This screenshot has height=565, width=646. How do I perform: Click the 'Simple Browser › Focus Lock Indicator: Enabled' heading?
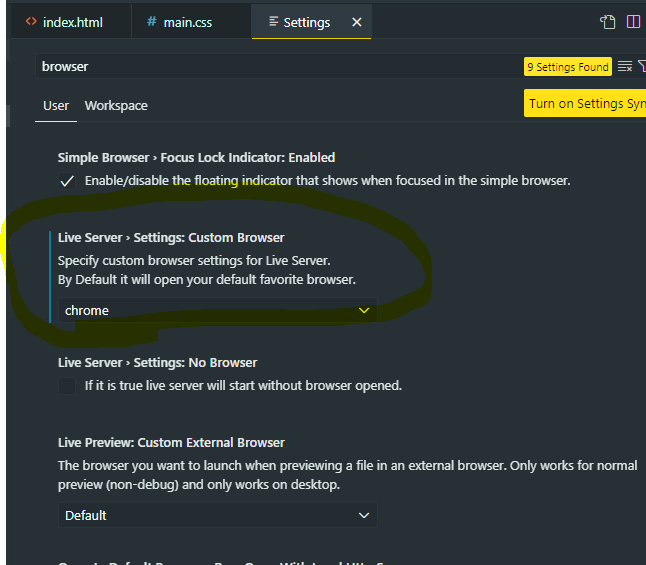(196, 158)
